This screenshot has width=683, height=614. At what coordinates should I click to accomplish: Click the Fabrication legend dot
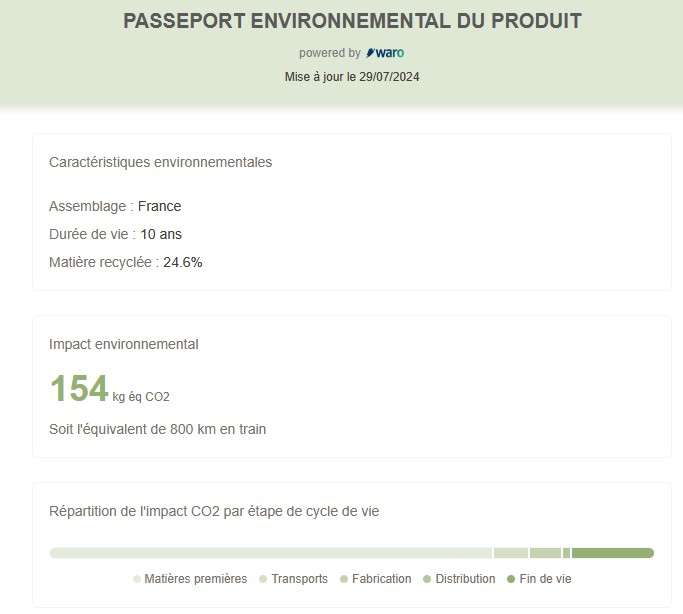(344, 579)
